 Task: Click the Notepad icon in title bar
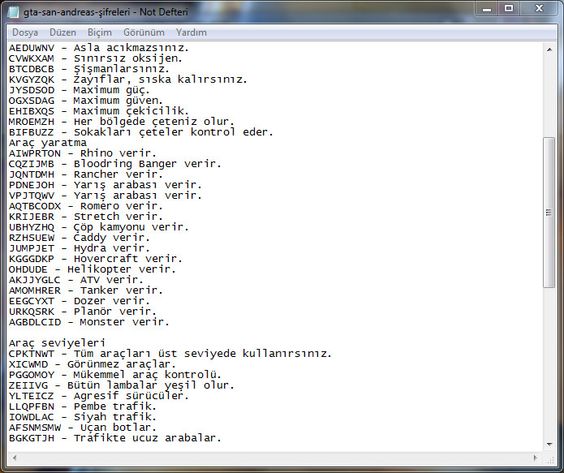(x=13, y=12)
